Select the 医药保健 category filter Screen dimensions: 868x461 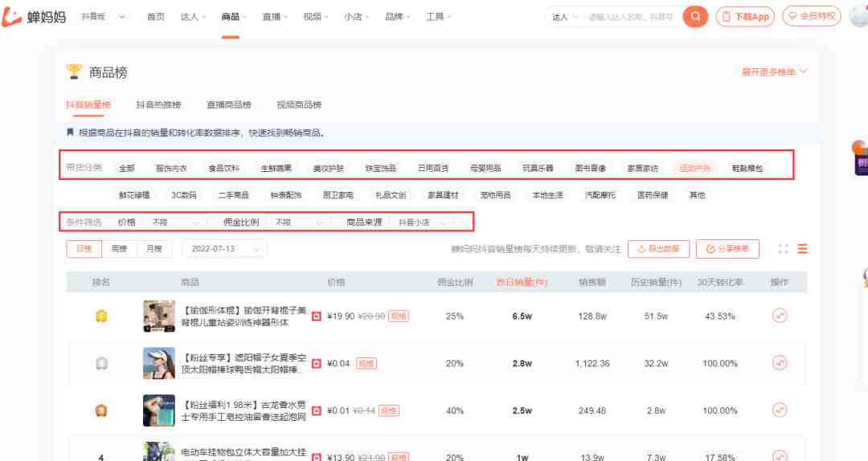(x=653, y=195)
